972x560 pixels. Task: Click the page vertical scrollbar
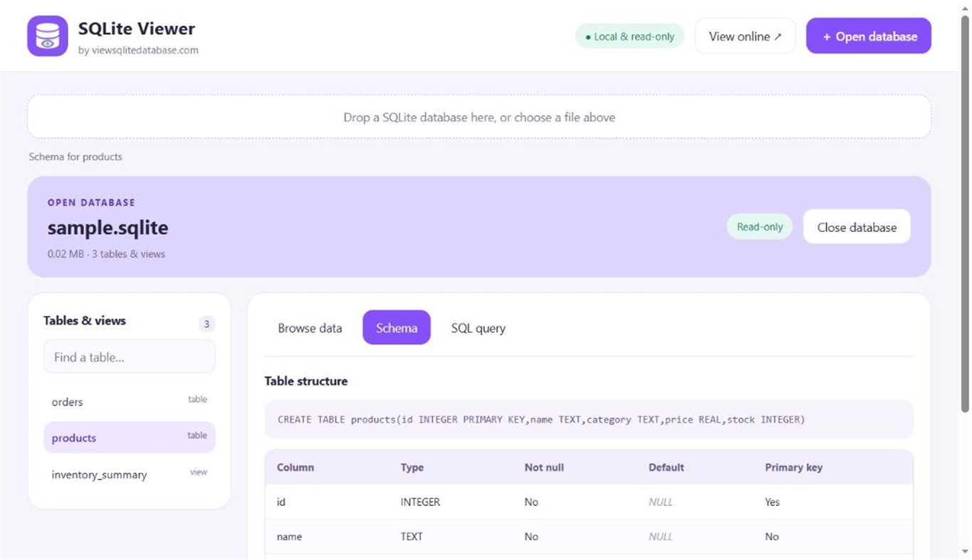coord(966,213)
